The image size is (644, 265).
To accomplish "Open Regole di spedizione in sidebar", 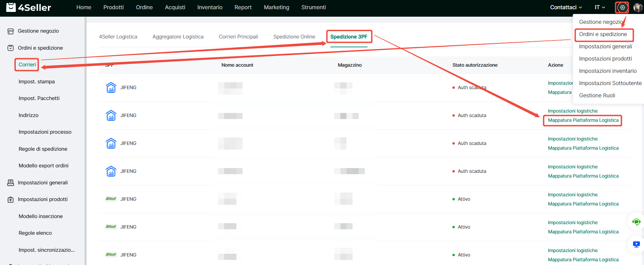I will click(x=43, y=149).
